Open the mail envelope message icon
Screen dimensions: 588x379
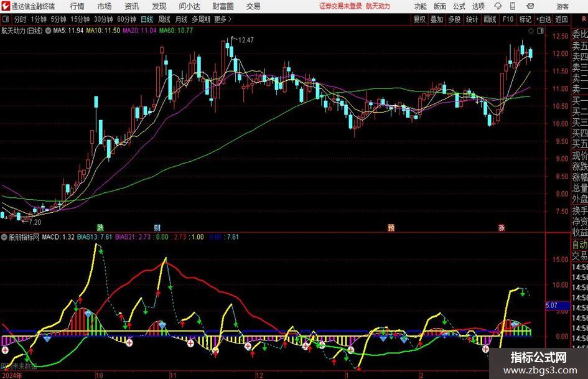pos(530,6)
